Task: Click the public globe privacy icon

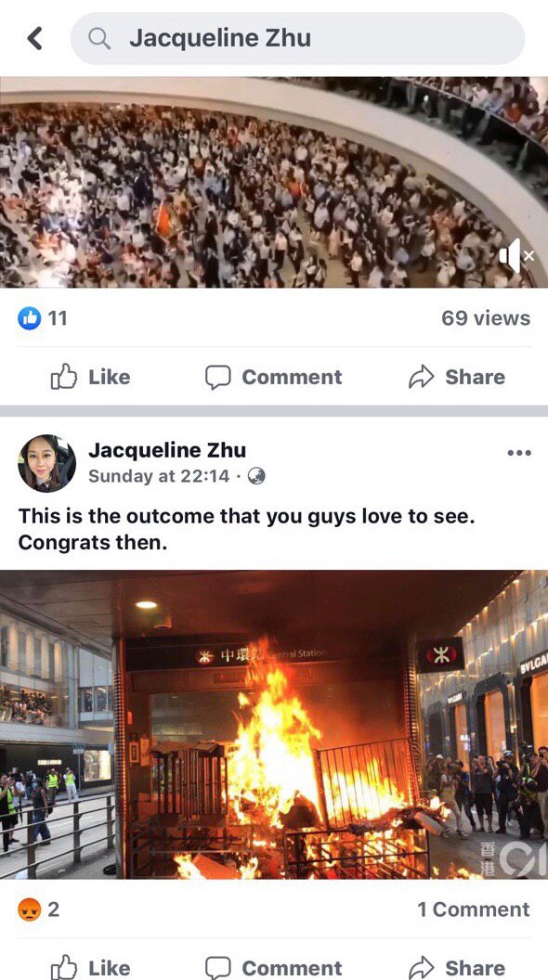Action: (x=256, y=476)
